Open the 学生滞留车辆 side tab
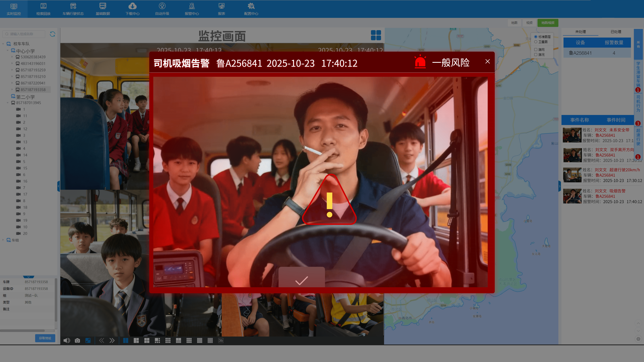644x362 pixels. (638, 77)
